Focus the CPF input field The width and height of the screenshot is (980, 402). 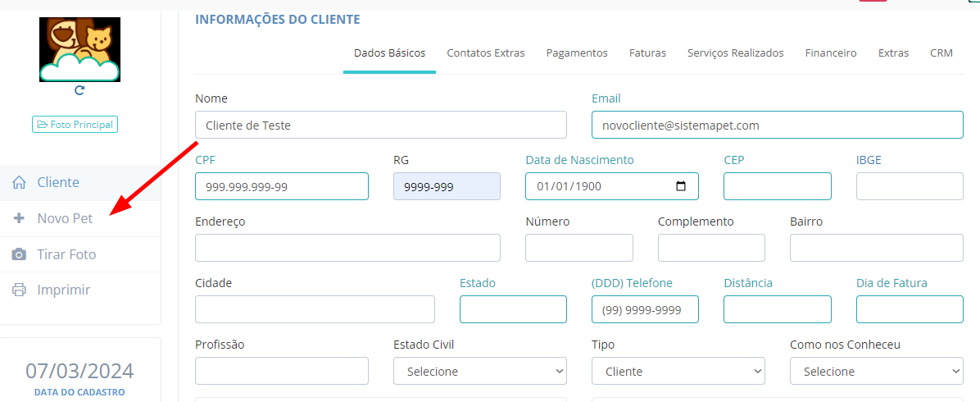[x=281, y=186]
